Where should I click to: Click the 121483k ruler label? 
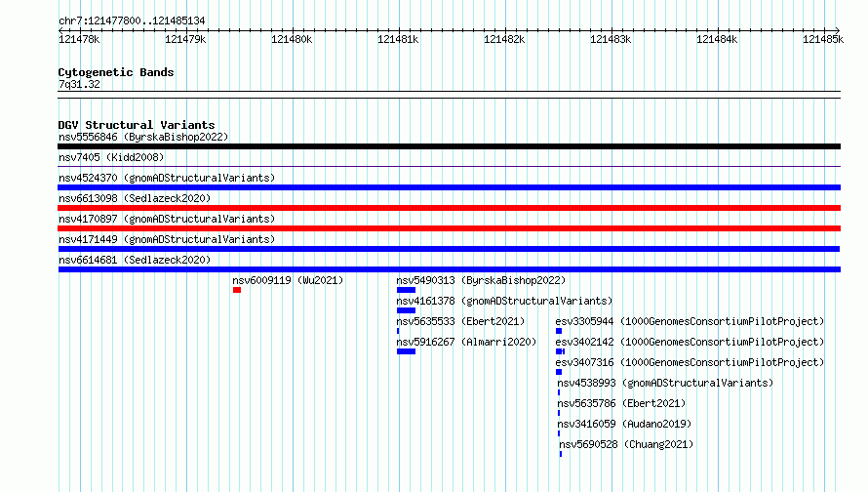tap(611, 39)
